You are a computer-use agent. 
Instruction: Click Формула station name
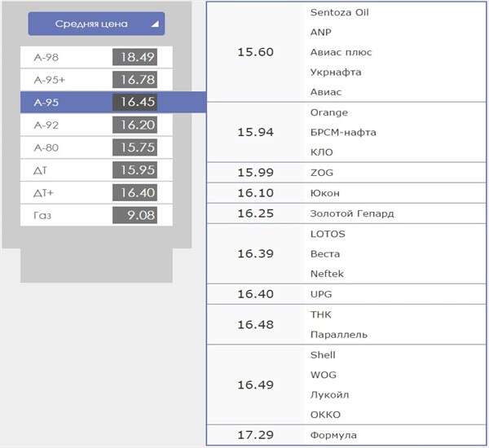pos(333,435)
